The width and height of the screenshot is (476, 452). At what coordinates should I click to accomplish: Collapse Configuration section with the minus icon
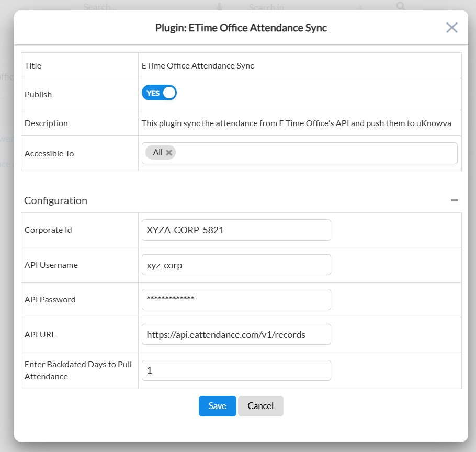(x=455, y=200)
